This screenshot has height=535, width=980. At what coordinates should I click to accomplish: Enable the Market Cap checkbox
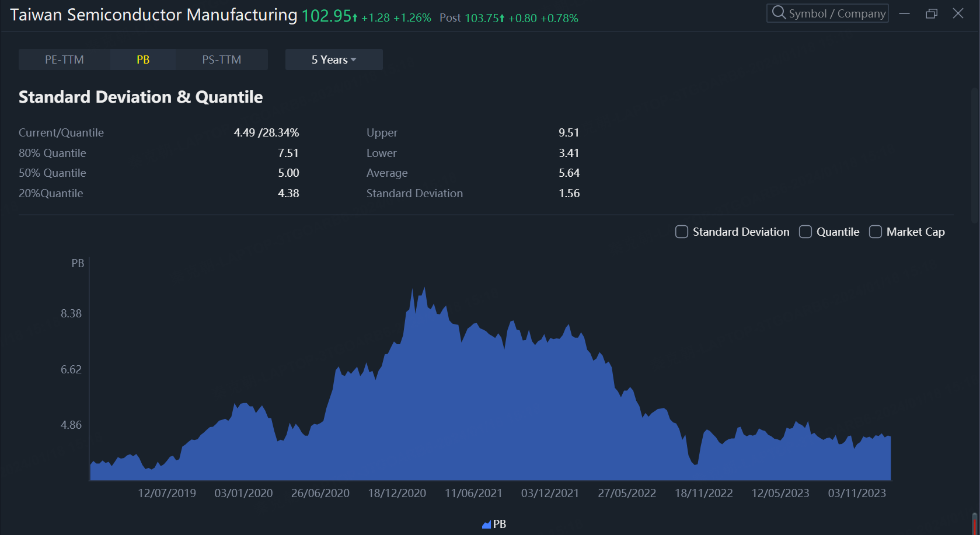pyautogui.click(x=876, y=232)
